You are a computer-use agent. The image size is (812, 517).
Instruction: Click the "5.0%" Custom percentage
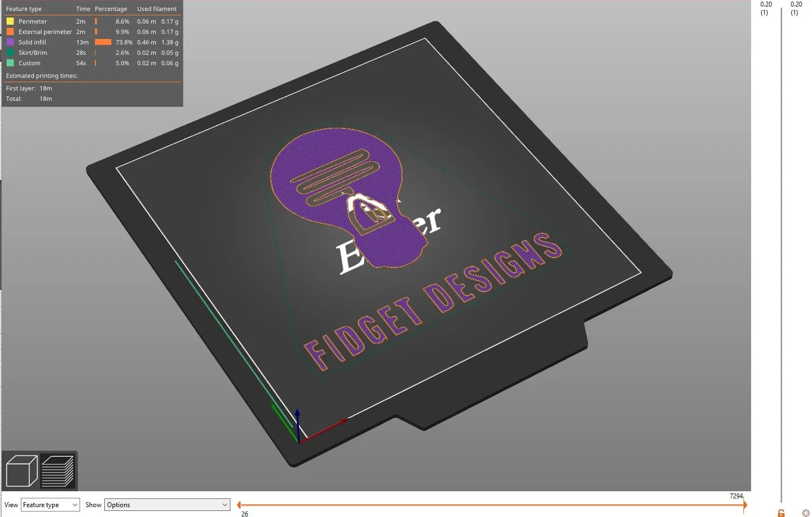click(x=122, y=63)
